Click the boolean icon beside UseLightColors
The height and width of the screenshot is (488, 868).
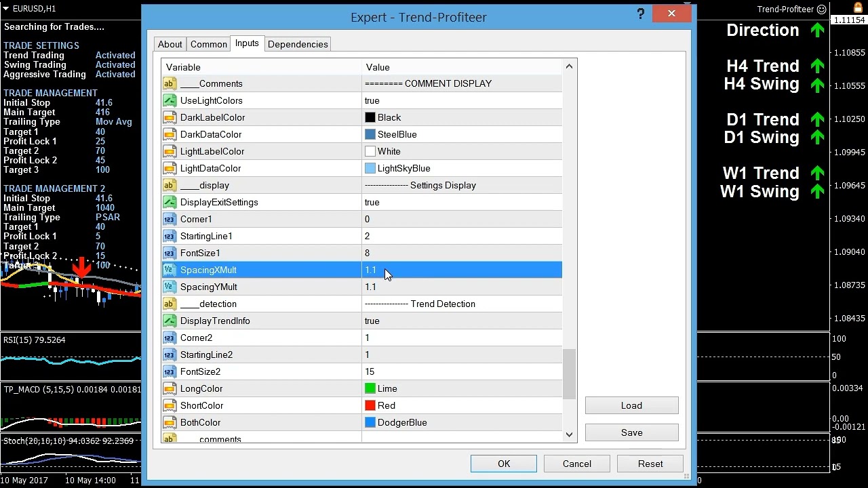tap(169, 100)
